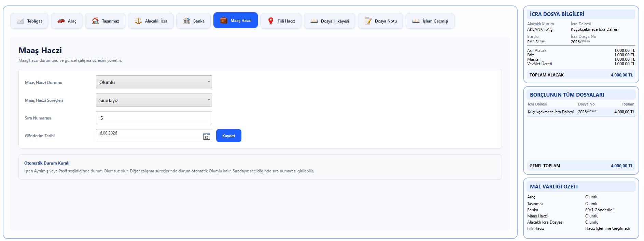Select the Alacaklı İcra tab
The height and width of the screenshot is (241, 644).
[x=151, y=21]
